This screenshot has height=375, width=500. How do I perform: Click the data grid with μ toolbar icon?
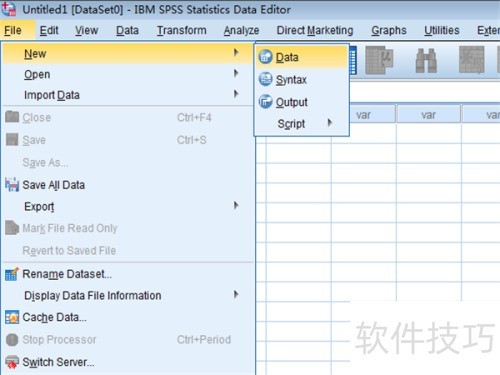(379, 60)
